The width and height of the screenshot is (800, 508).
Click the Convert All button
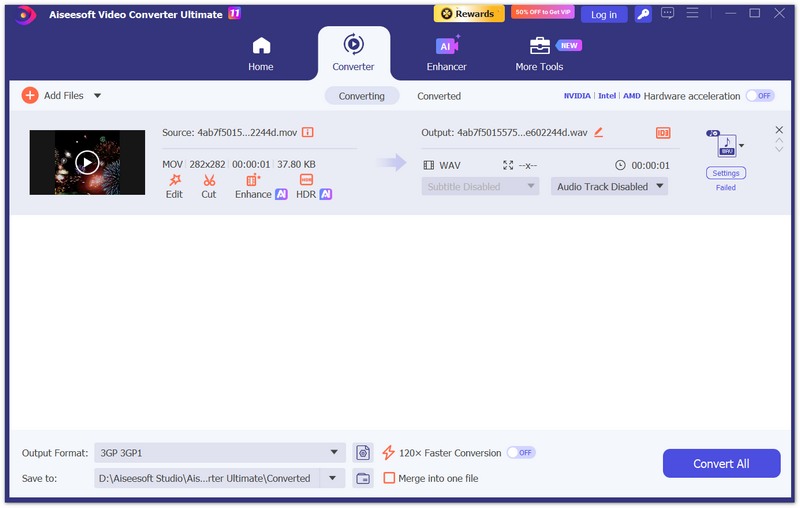[x=721, y=463]
